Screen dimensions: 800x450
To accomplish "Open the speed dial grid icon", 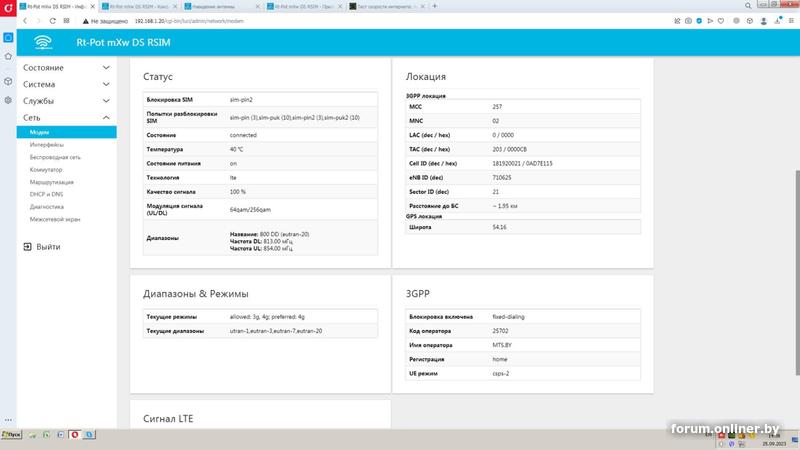I will pos(66,21).
